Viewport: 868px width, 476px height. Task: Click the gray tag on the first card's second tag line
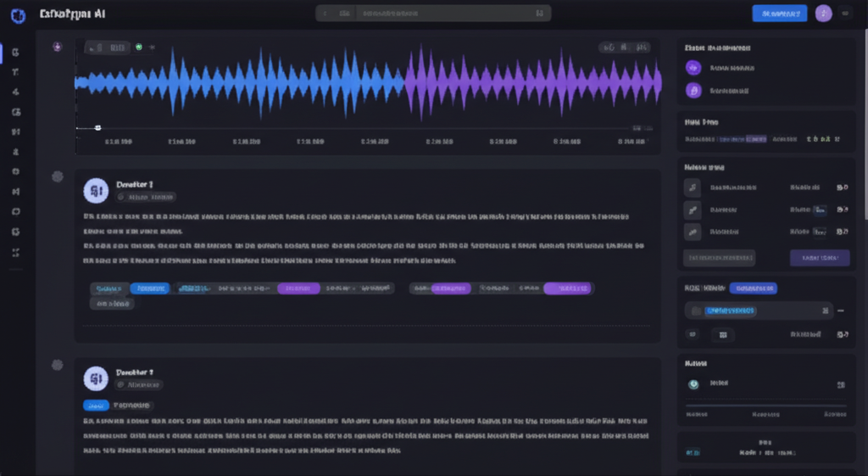(x=112, y=304)
